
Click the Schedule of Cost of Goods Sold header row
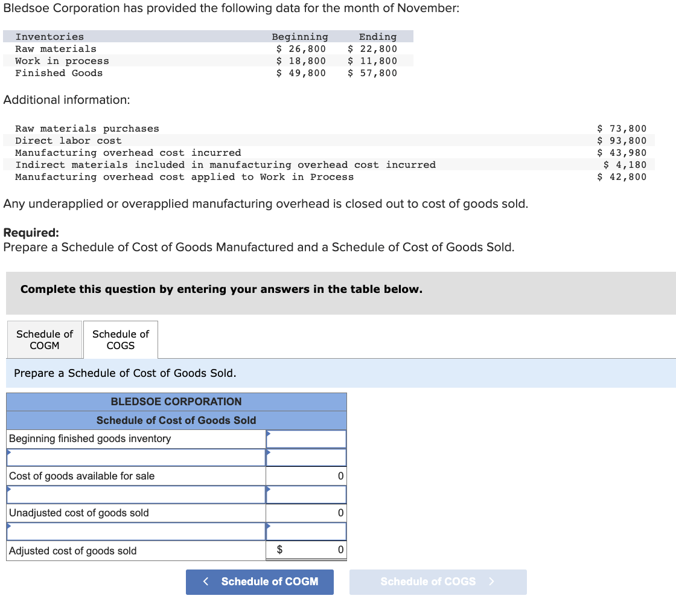176,420
